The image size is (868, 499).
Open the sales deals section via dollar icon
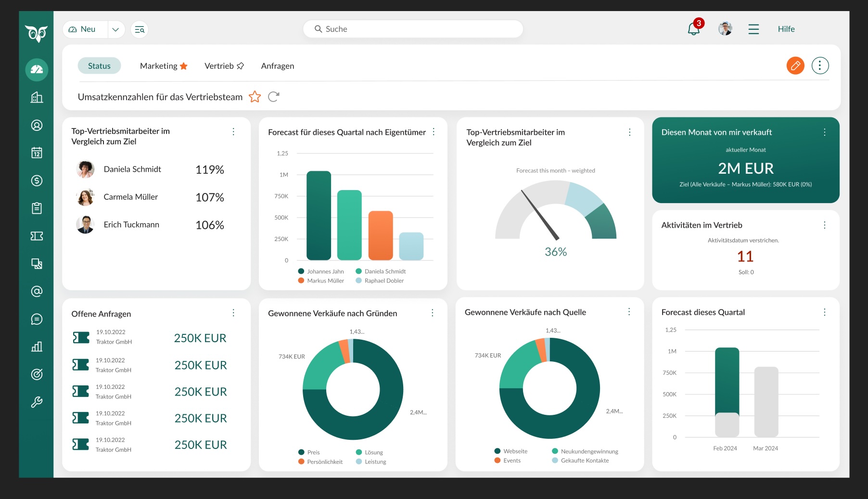[x=37, y=180]
